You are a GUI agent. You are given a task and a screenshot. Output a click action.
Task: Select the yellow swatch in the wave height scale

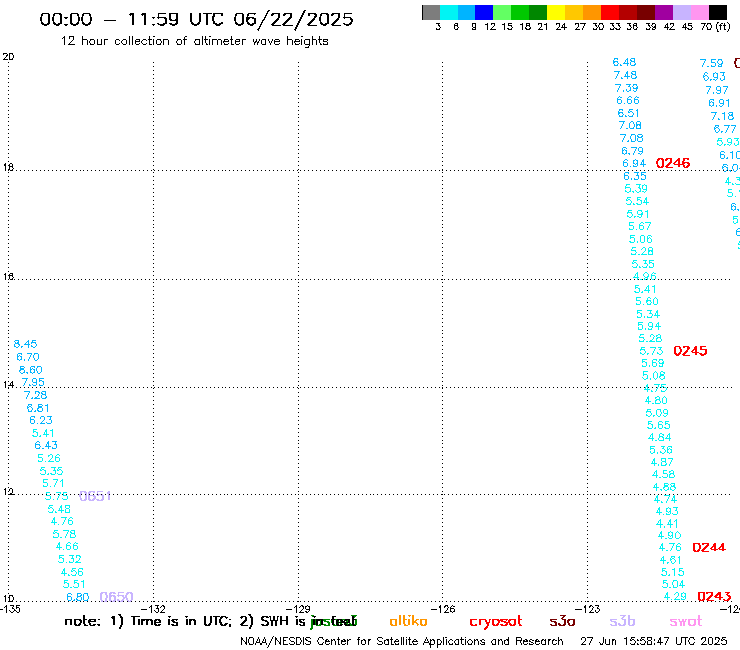(x=556, y=12)
